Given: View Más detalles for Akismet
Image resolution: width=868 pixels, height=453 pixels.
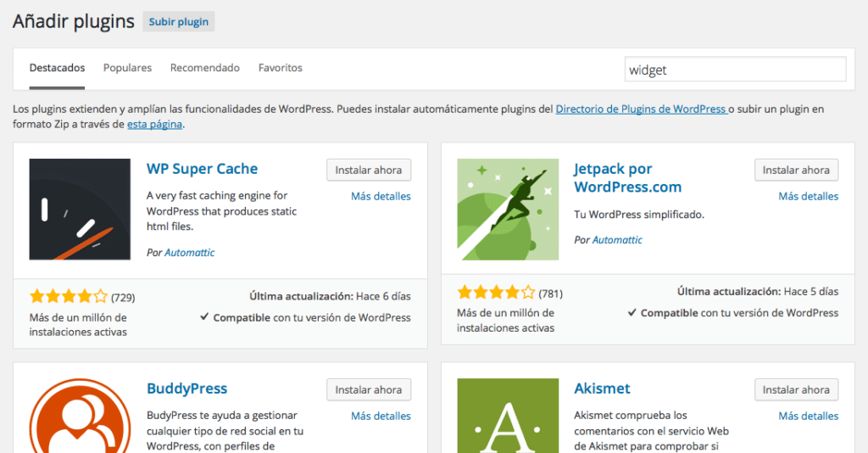Looking at the screenshot, I should point(808,416).
